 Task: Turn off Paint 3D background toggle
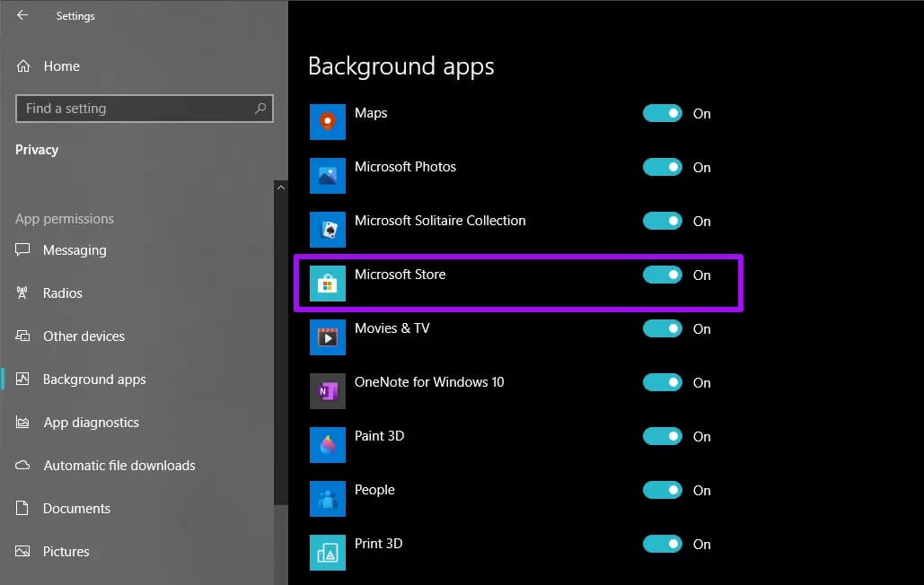pyautogui.click(x=663, y=436)
